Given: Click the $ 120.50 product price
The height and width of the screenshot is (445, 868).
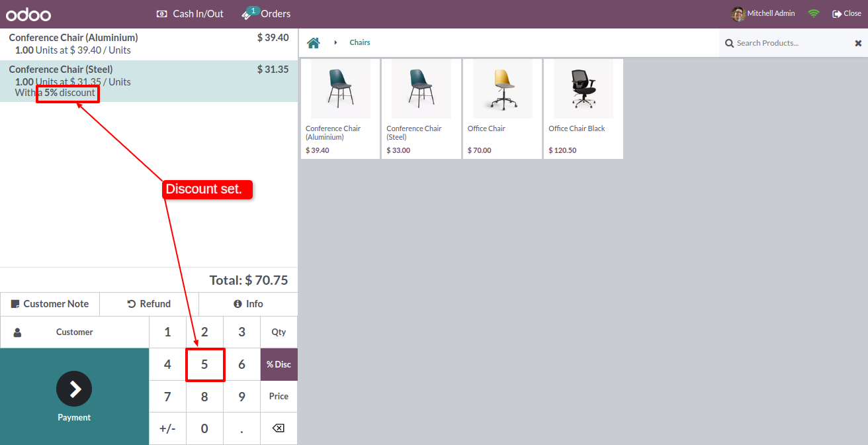Looking at the screenshot, I should click(x=562, y=150).
